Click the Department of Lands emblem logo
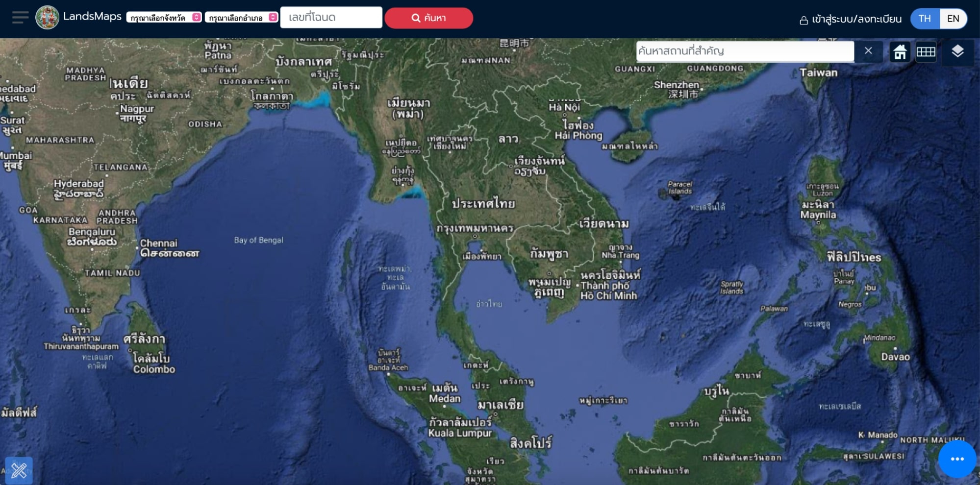The image size is (980, 485). click(47, 18)
